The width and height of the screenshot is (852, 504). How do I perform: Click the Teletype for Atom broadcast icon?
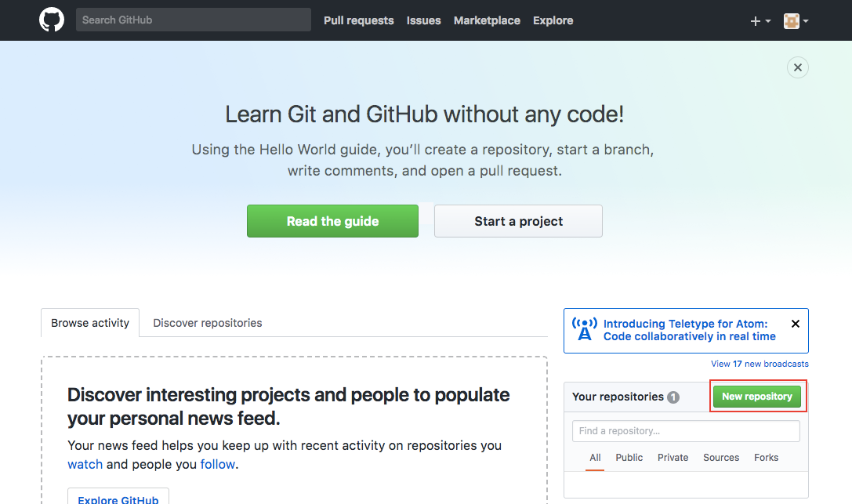584,329
